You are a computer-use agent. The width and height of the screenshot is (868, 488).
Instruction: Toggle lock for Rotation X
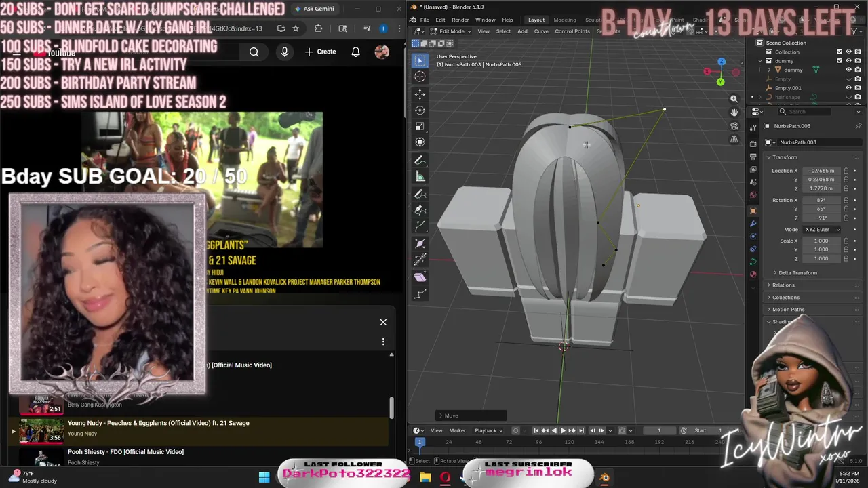(846, 200)
